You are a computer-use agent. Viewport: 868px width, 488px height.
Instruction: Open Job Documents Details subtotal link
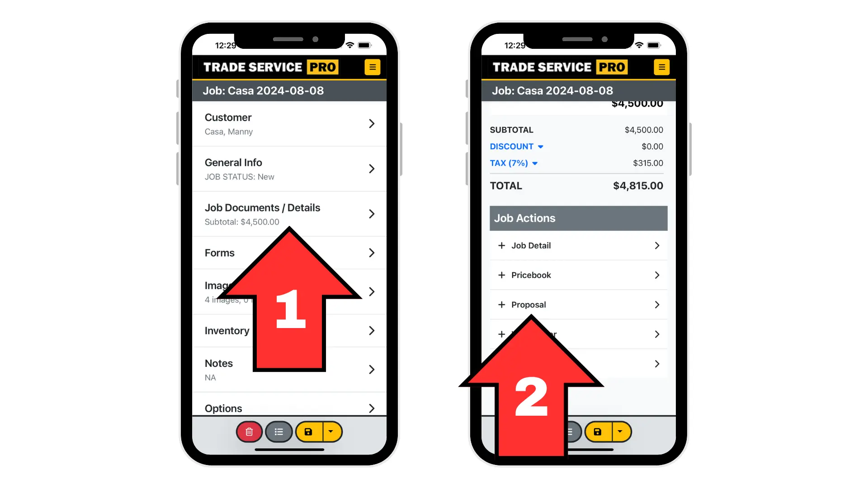click(x=289, y=213)
